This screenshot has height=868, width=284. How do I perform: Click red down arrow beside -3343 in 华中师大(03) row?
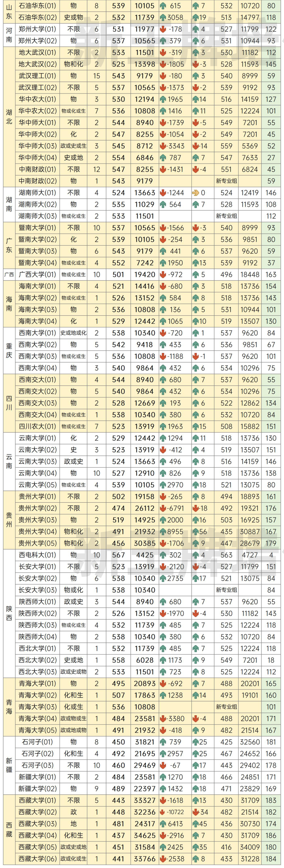[163, 146]
